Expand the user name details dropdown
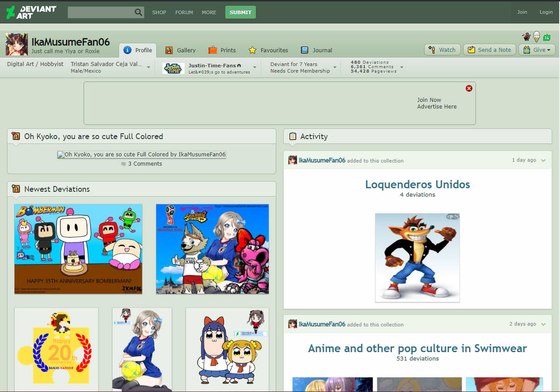560x392 pixels. pyautogui.click(x=149, y=67)
